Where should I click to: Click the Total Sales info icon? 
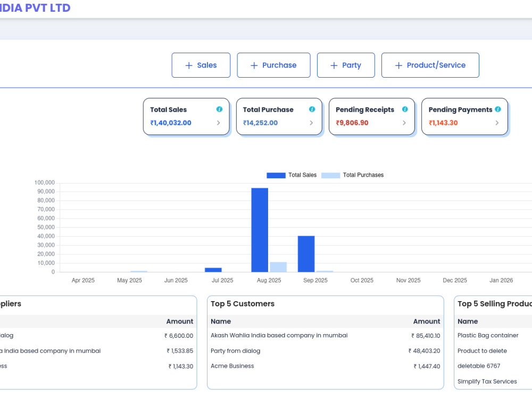pos(219,109)
